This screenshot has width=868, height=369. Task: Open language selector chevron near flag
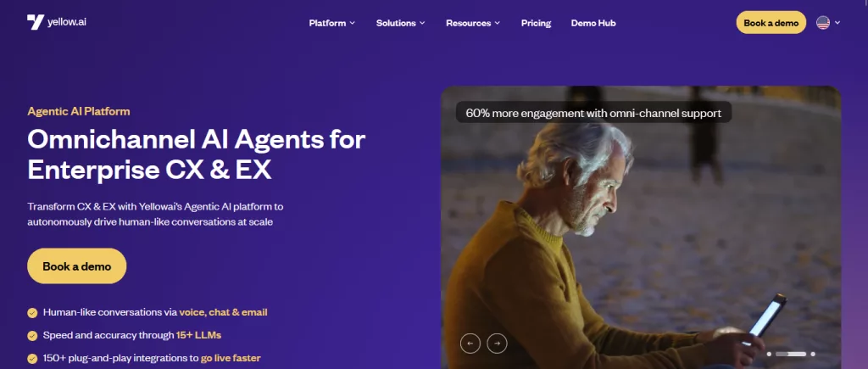837,23
